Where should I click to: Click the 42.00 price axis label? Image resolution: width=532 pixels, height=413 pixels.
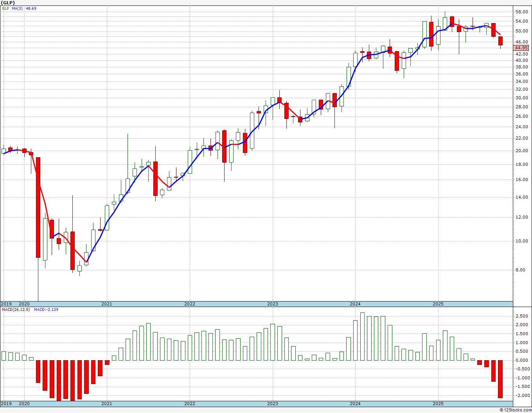(522, 54)
